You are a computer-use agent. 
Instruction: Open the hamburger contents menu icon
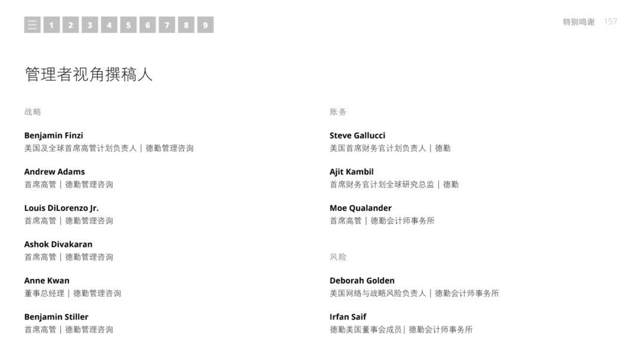[x=32, y=24]
